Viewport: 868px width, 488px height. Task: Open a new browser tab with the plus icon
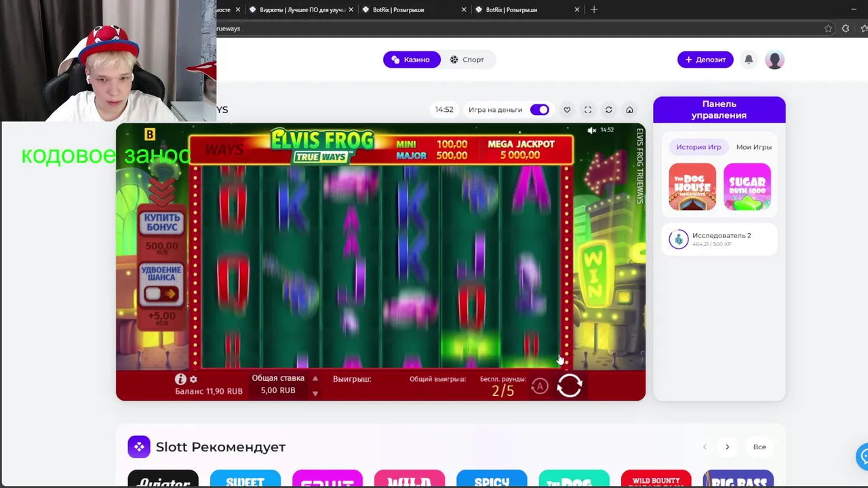(x=594, y=9)
